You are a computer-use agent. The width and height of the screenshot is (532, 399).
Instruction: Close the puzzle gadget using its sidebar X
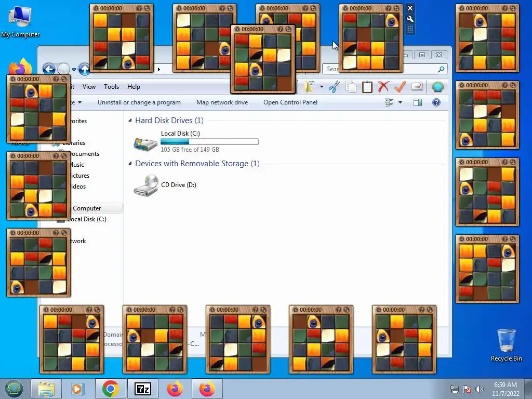click(x=410, y=8)
